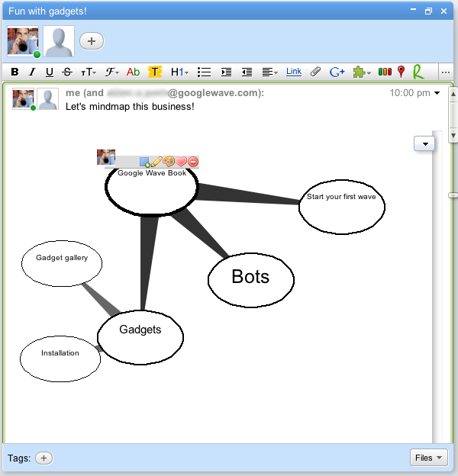Screen dimensions: 458x476
Task: Open the Files dropdown
Action: coord(428,458)
